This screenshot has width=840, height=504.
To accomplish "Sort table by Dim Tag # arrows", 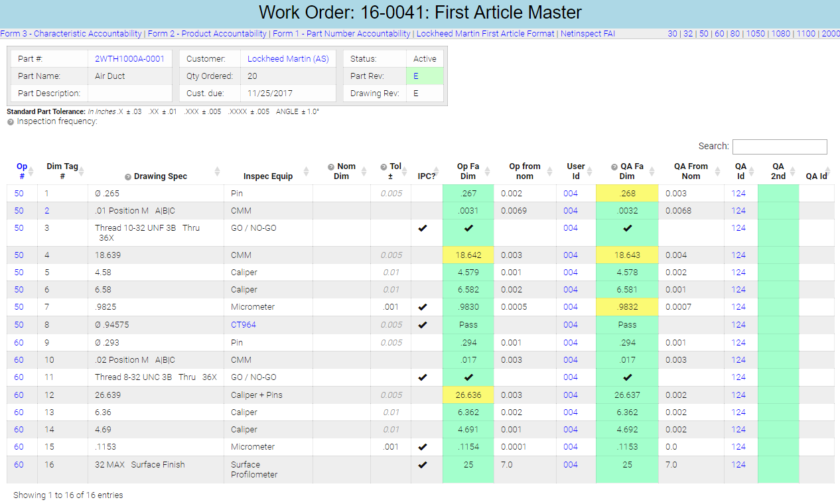I will tap(82, 171).
